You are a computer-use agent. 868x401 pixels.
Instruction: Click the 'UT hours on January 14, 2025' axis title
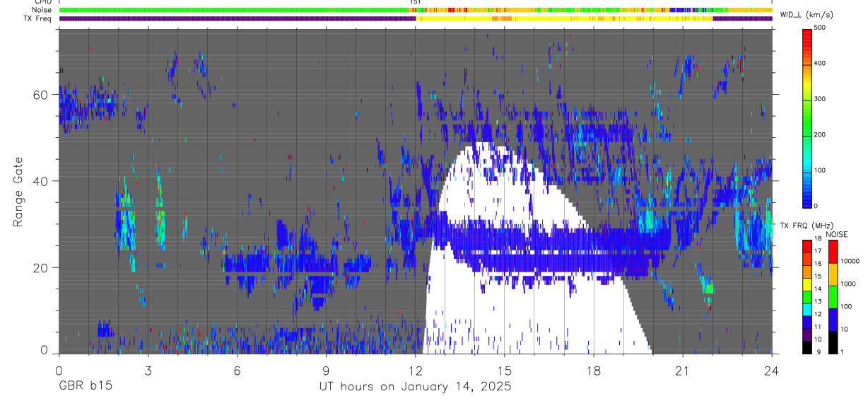[415, 387]
